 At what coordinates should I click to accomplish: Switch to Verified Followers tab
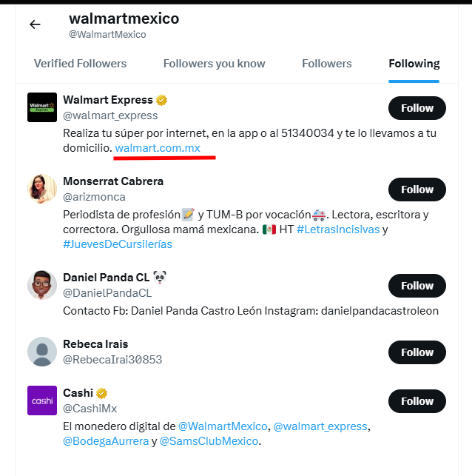point(80,64)
